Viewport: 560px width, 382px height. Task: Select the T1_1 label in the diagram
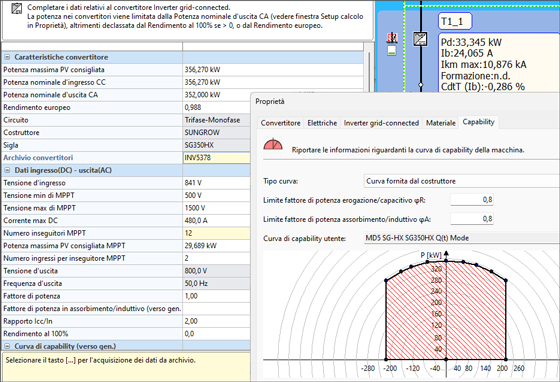click(455, 21)
